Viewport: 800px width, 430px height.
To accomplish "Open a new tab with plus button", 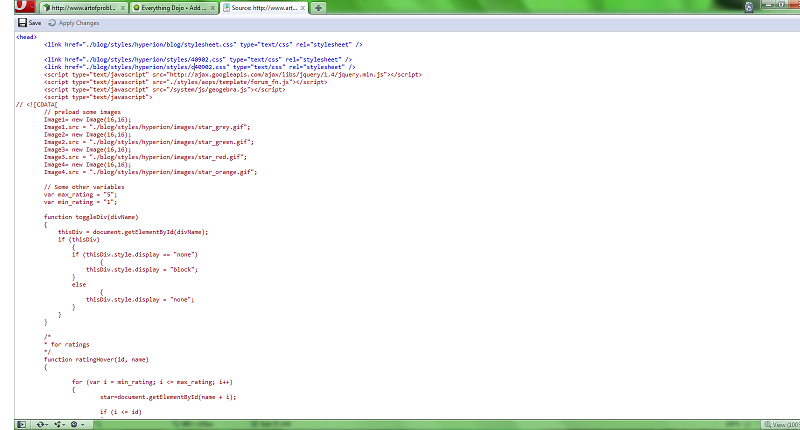I will tap(318, 8).
